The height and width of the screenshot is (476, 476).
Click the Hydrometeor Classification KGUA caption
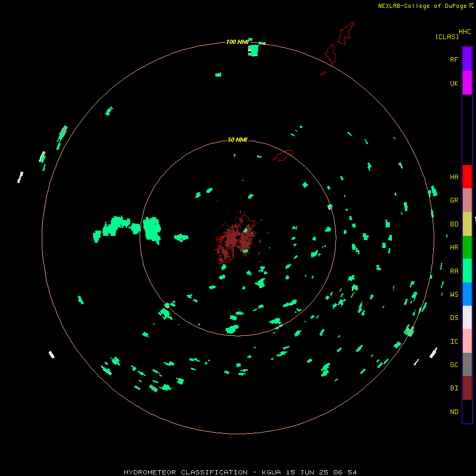click(240, 472)
